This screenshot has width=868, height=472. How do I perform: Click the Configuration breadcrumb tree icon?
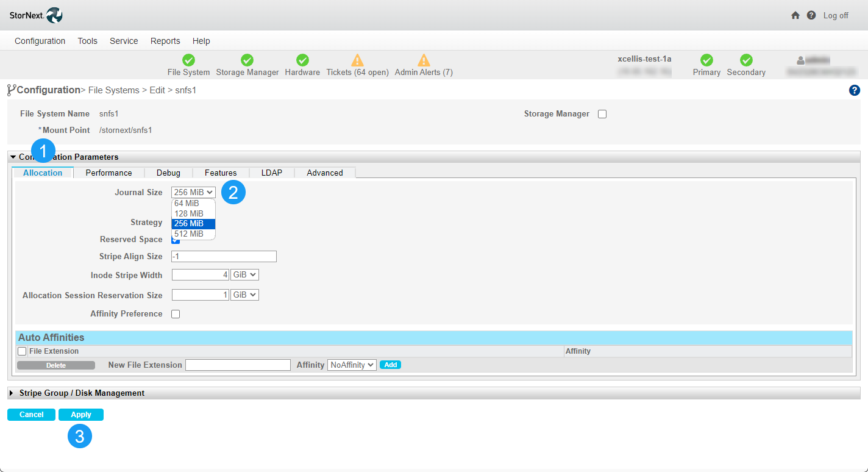point(12,90)
